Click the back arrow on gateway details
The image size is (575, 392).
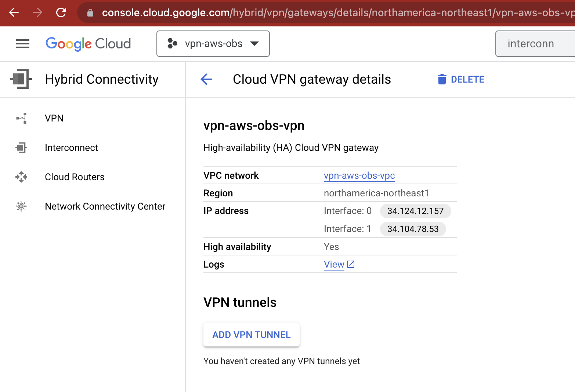[x=206, y=79]
